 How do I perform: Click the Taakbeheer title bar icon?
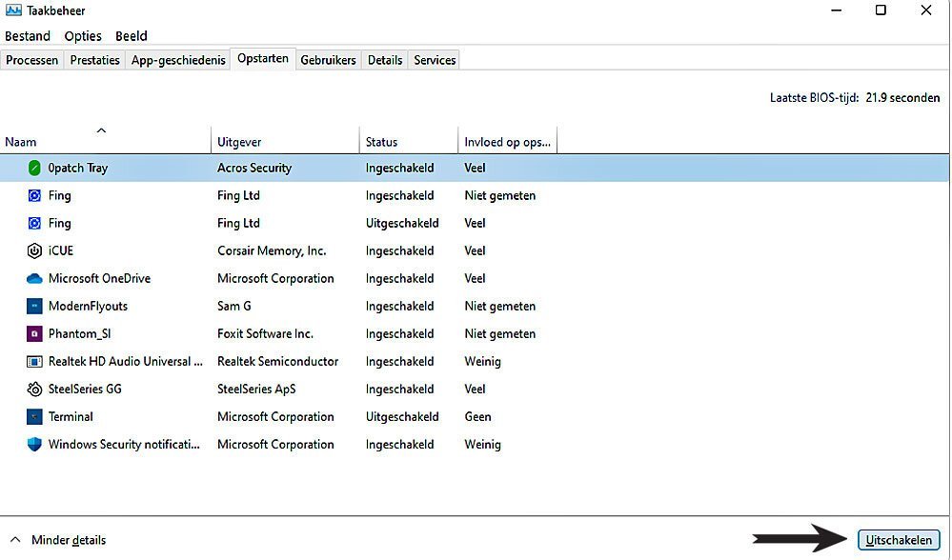coord(13,10)
